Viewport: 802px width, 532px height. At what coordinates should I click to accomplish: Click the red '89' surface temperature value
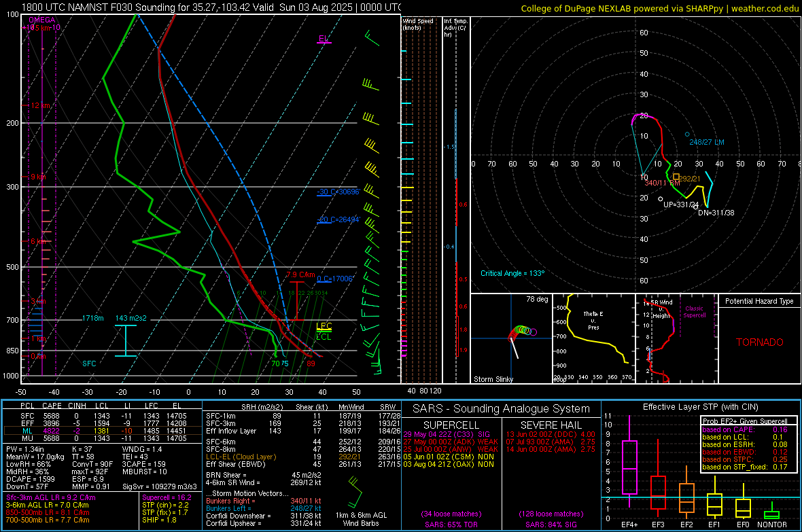[311, 363]
